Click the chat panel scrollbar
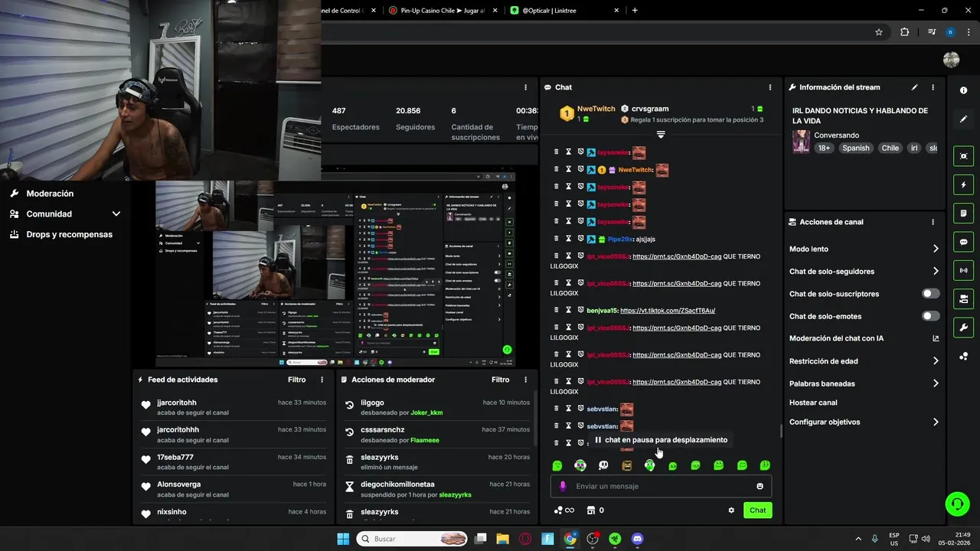The width and height of the screenshot is (980, 551). (x=780, y=431)
